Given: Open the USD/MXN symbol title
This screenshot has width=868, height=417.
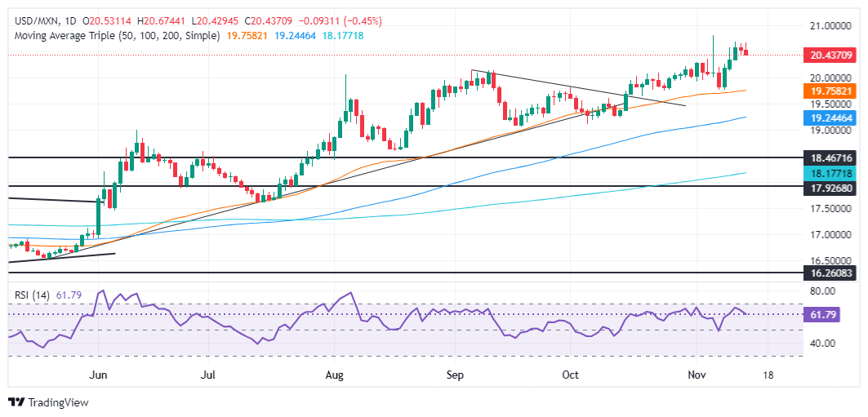Looking at the screenshot, I should (29, 21).
